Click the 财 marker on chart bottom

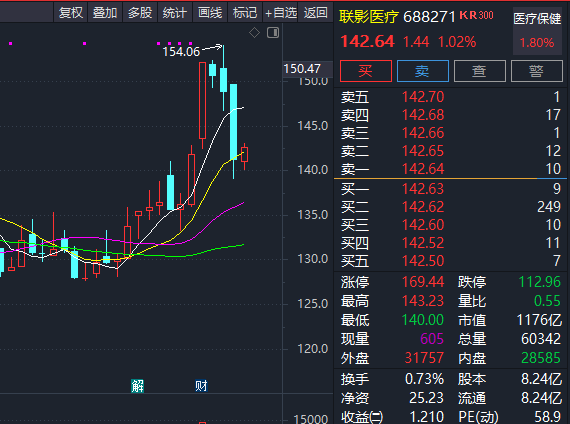click(201, 386)
